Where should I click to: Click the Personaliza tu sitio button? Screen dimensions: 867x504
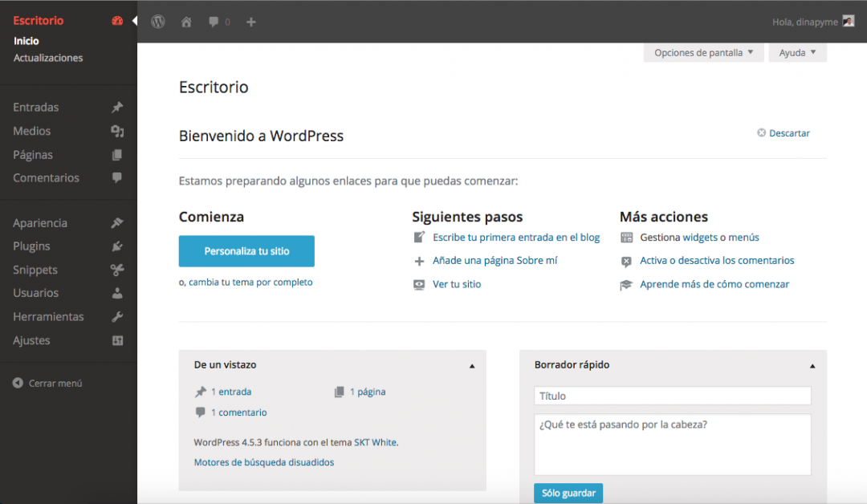(x=246, y=251)
